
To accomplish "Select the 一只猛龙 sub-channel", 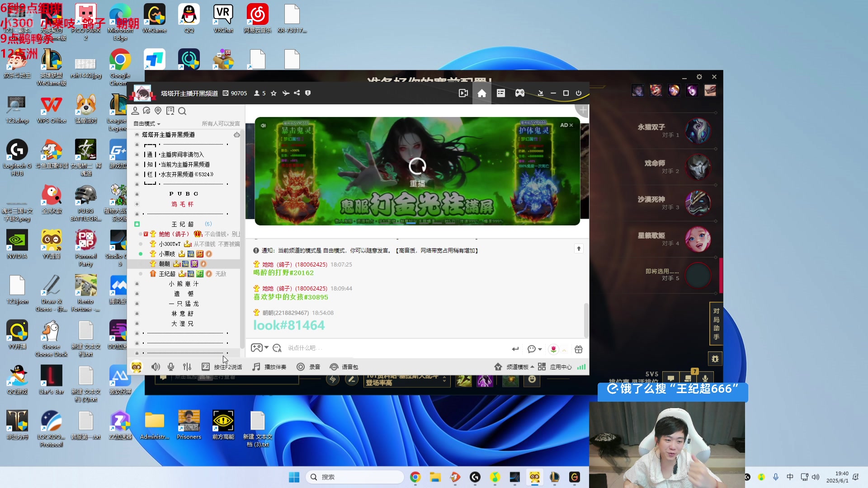I will [184, 304].
